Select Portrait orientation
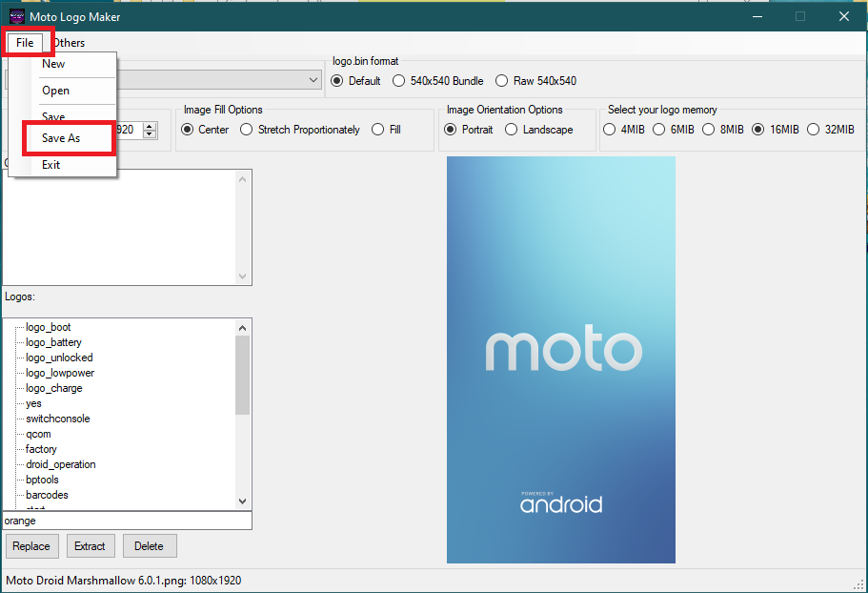Viewport: 868px width, 593px height. point(469,130)
